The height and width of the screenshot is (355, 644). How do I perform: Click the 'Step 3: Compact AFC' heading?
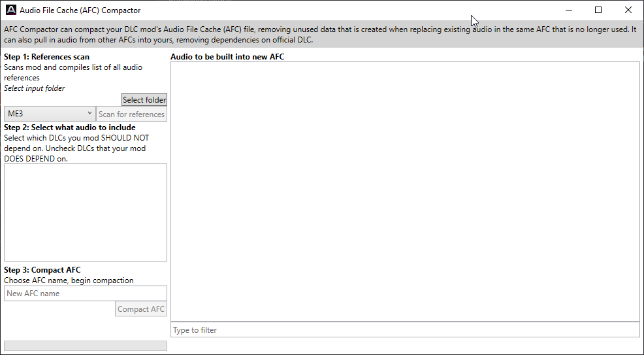(x=42, y=270)
